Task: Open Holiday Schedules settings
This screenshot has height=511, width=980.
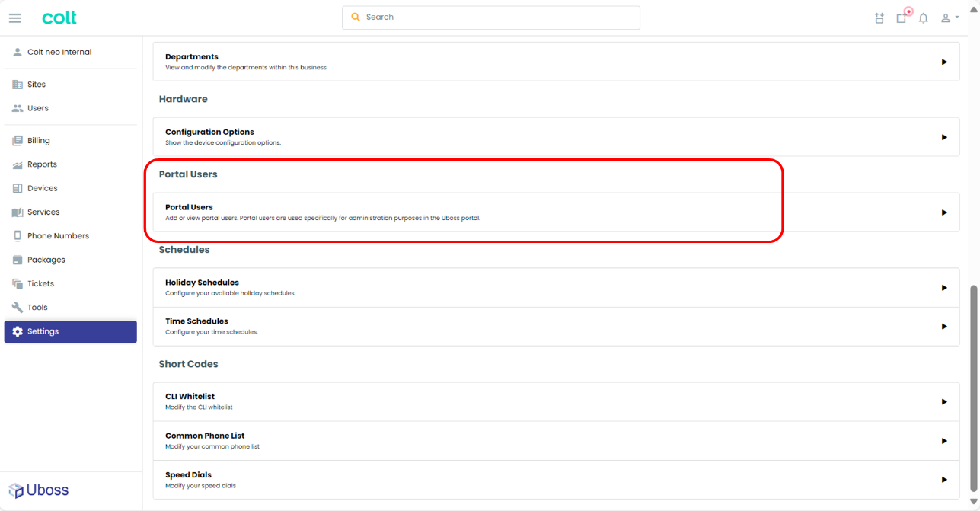Action: point(202,283)
